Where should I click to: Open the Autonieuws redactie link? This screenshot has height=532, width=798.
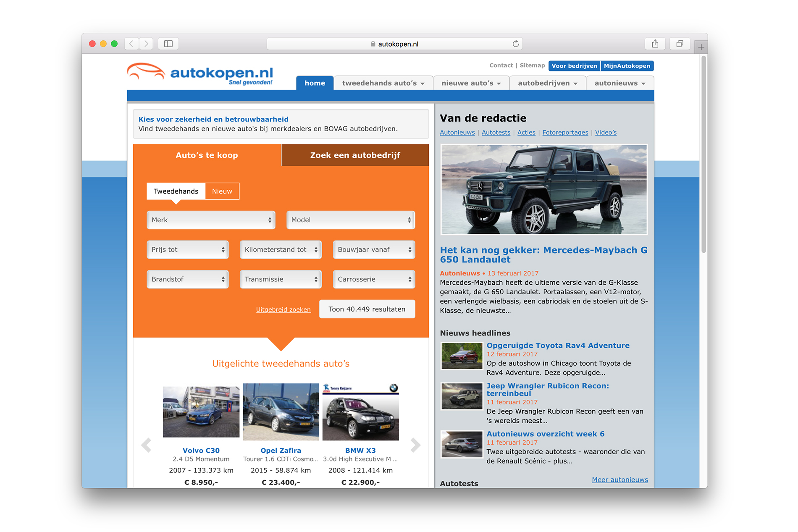(x=457, y=133)
